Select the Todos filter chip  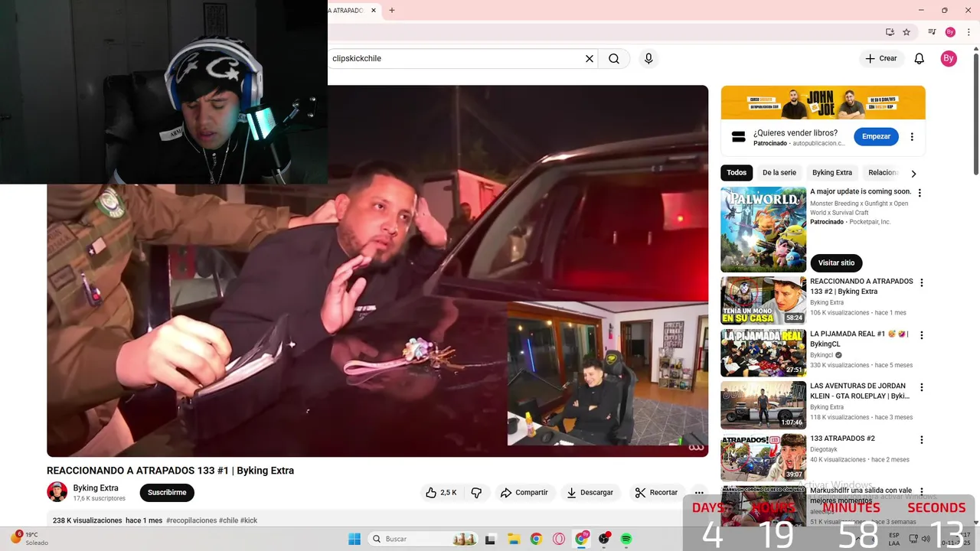737,173
